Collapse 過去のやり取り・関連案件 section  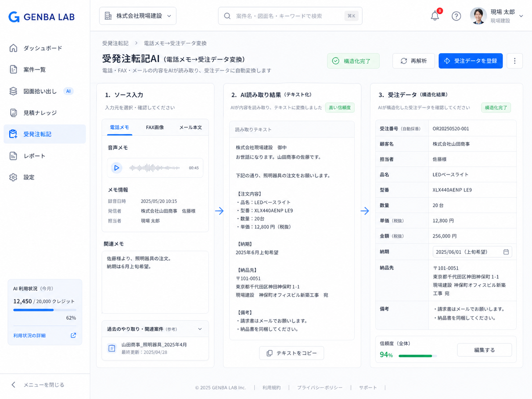[x=200, y=329]
